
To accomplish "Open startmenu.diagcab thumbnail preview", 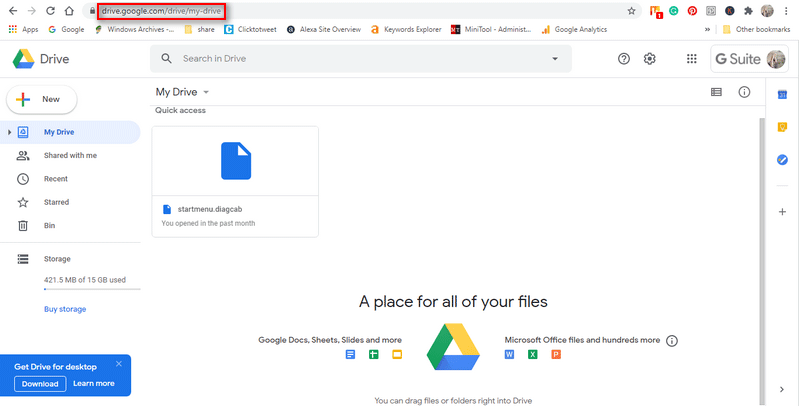I will click(235, 161).
